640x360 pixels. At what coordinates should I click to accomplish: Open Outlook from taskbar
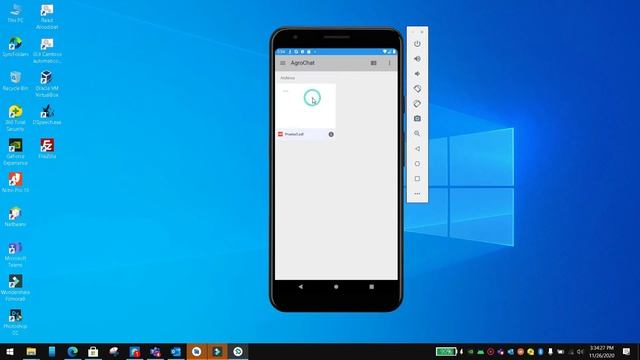176,351
